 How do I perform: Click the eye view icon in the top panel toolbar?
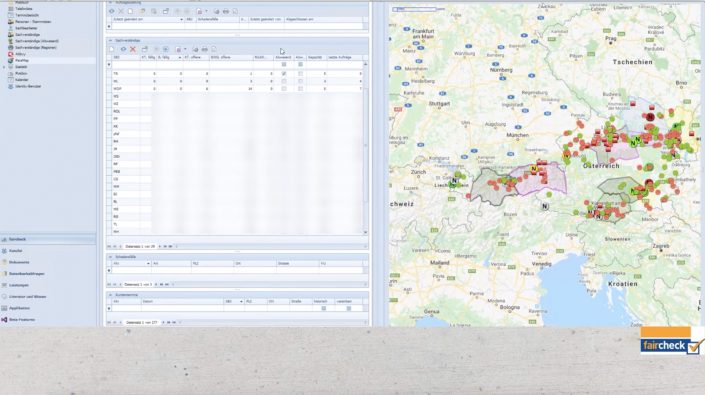tap(112, 11)
